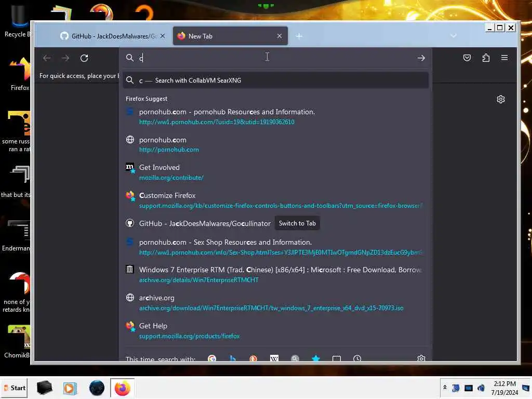Click the Switch to Tab button

(297, 223)
